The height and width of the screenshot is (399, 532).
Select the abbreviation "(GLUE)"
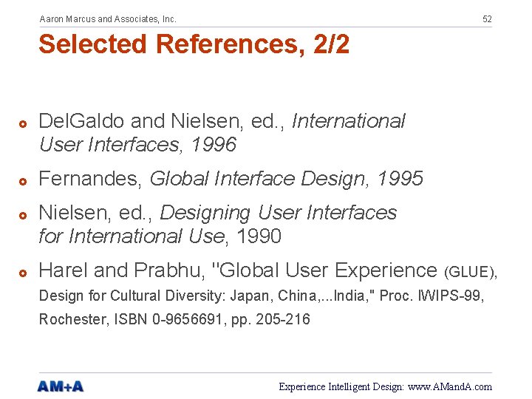click(x=471, y=272)
